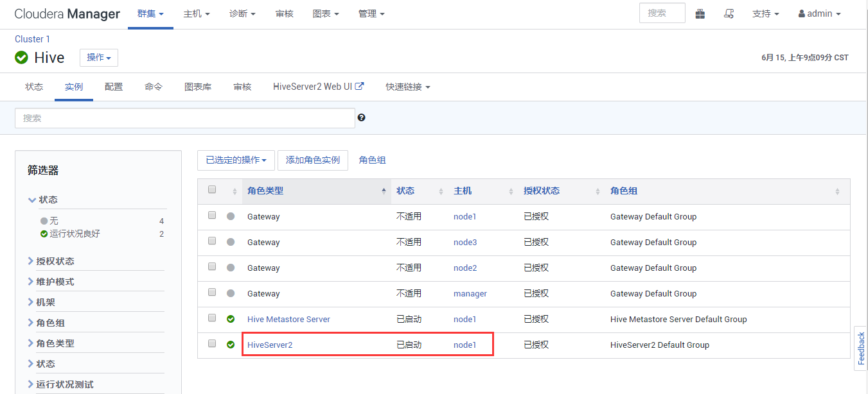The width and height of the screenshot is (868, 394).
Task: Expand the 角色类型 filter
Action: pyautogui.click(x=51, y=343)
